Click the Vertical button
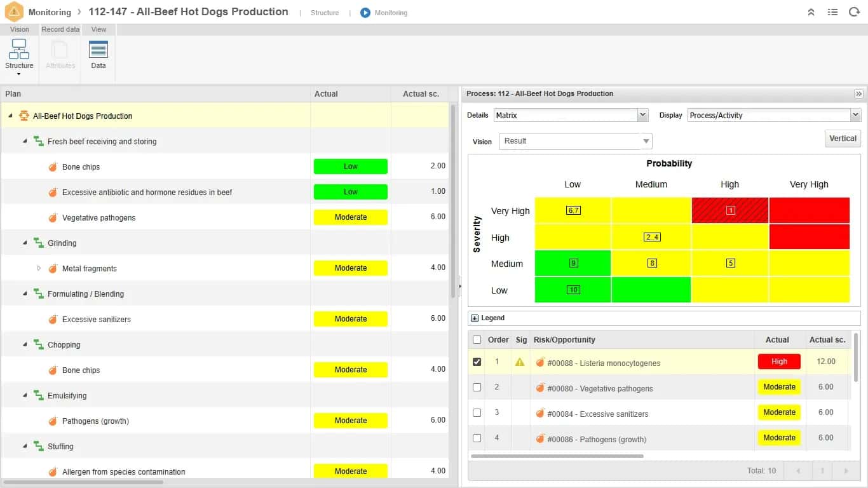Image resolution: width=868 pixels, height=488 pixels. (x=843, y=139)
